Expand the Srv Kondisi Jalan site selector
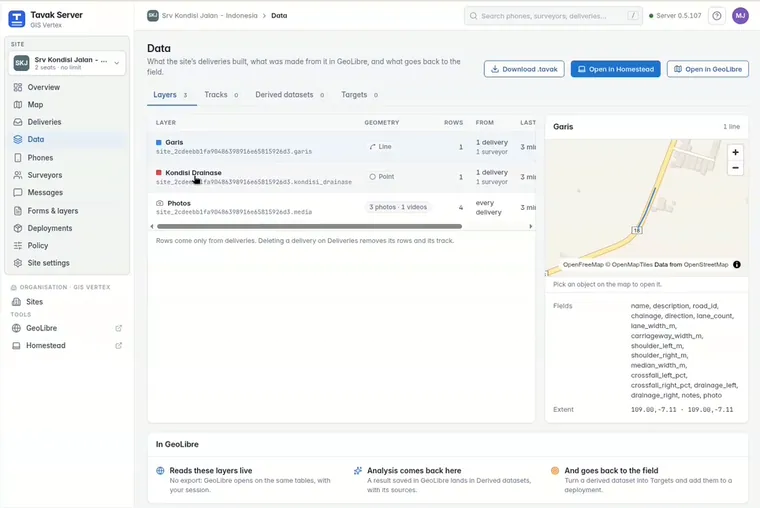The image size is (760, 508). tap(67, 63)
